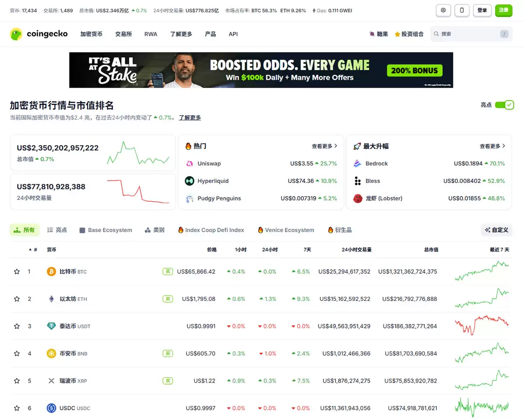
Task: Favorite Ethereum with its star
Action: tap(17, 299)
